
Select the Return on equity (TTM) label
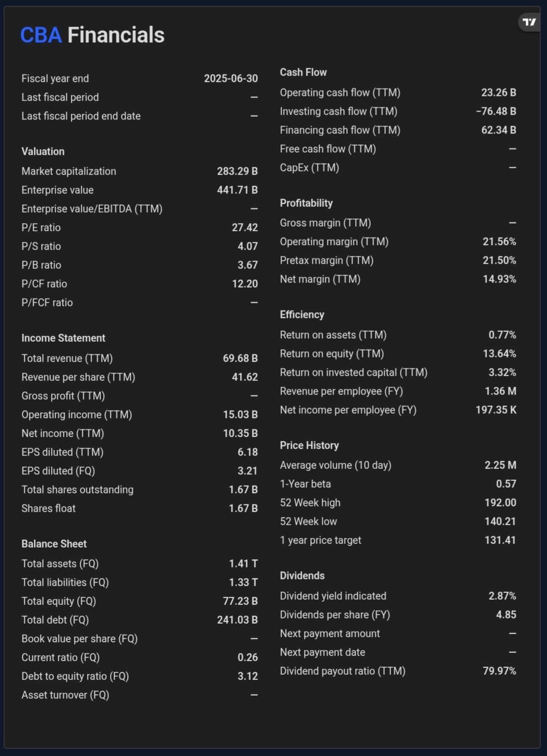point(332,354)
